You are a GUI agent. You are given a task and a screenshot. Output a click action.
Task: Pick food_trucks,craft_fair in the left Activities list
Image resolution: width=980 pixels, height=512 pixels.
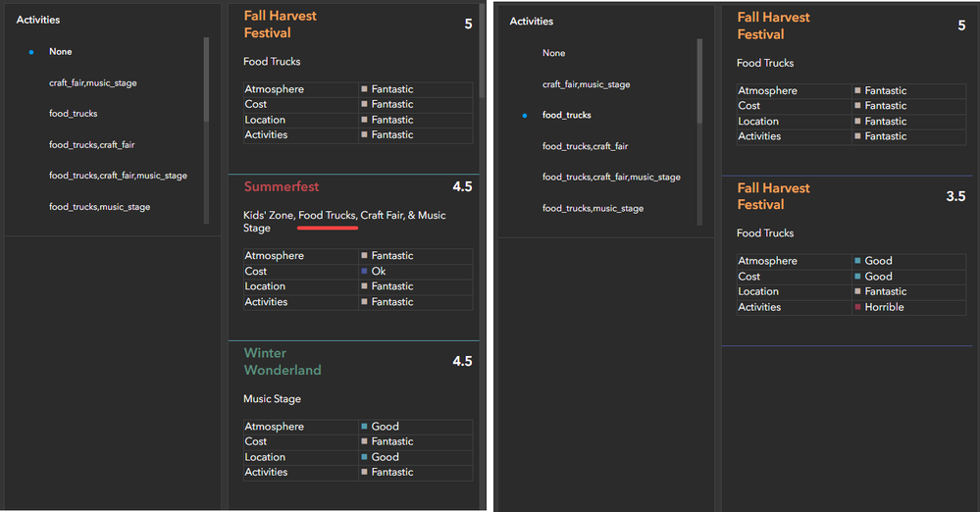(92, 145)
